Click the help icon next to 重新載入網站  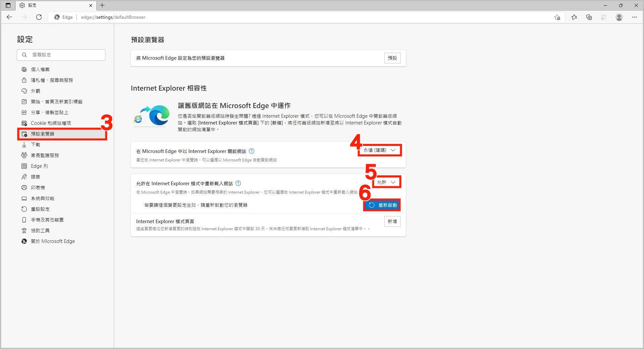[x=238, y=184]
